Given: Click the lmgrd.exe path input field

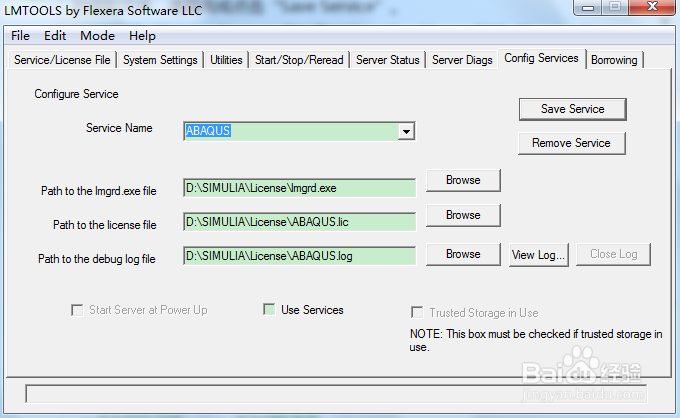Looking at the screenshot, I should (300, 188).
